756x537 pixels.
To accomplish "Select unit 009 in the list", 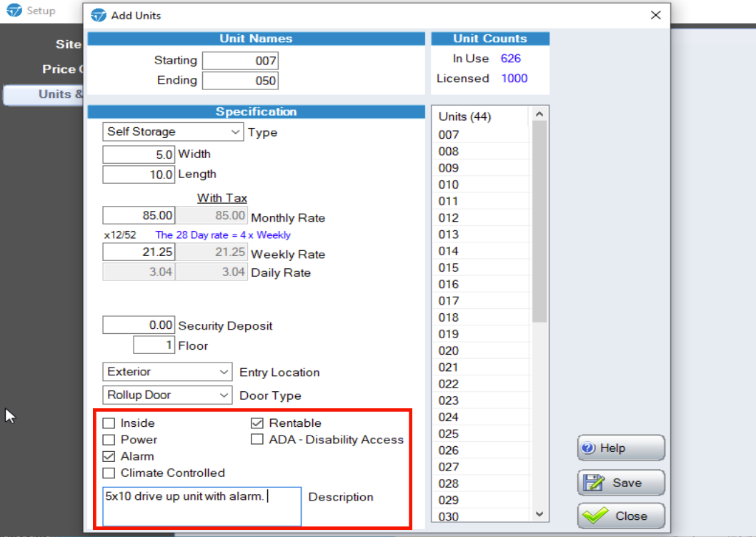I will pos(482,168).
